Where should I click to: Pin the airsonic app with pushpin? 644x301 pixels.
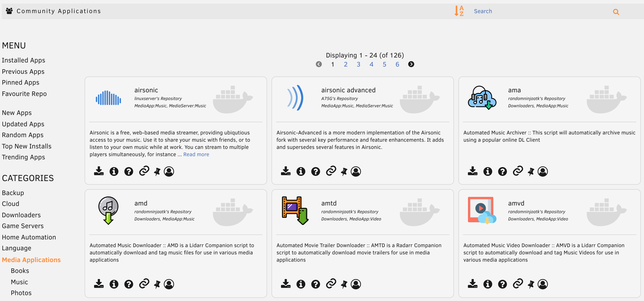point(157,172)
